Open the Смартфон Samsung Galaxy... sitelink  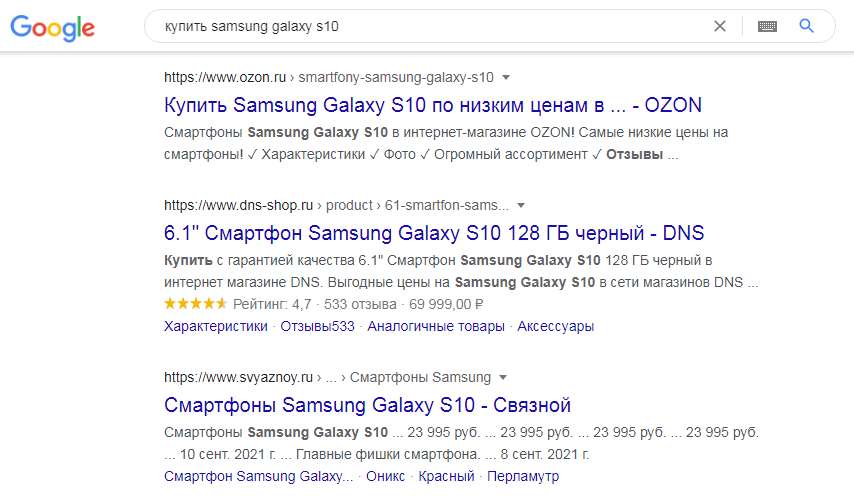tap(258, 476)
